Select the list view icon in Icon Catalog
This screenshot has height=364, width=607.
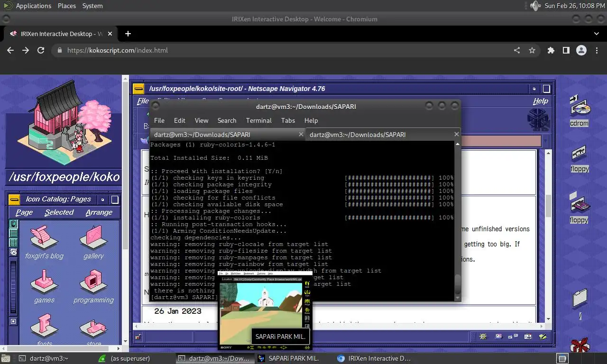(x=14, y=233)
